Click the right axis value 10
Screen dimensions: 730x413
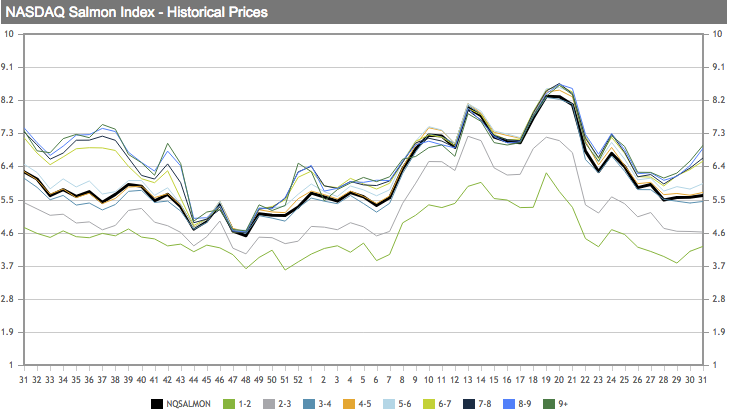click(x=717, y=34)
